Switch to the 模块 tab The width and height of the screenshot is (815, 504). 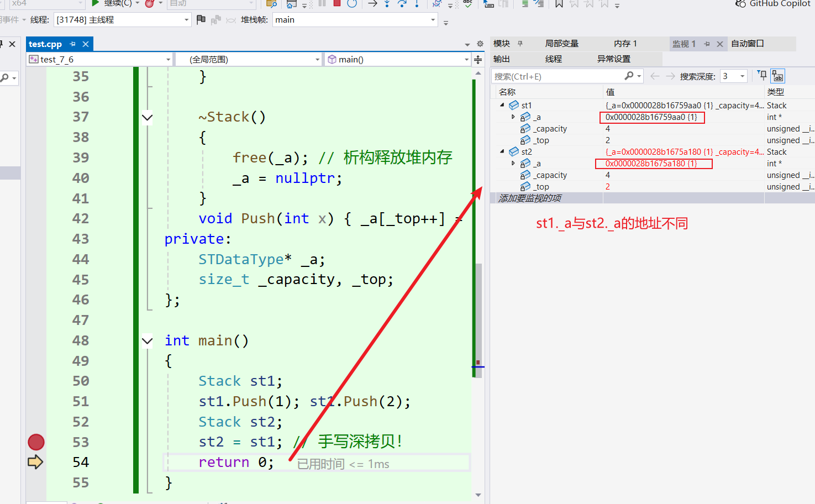point(502,43)
